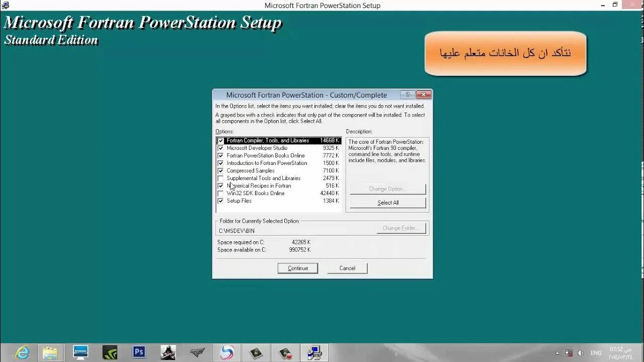Open the gray winged emblem taskbar icon

(198, 352)
